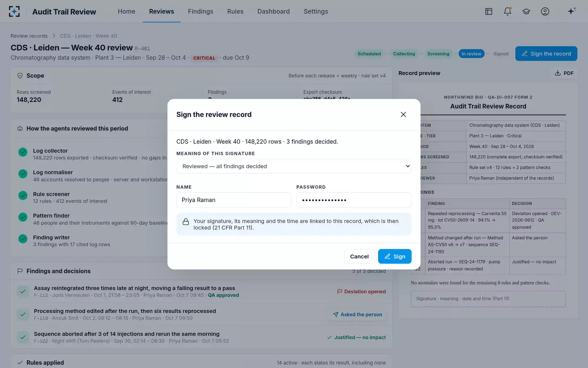
Task: Click the Log normaliser green check icon
Action: tap(23, 174)
